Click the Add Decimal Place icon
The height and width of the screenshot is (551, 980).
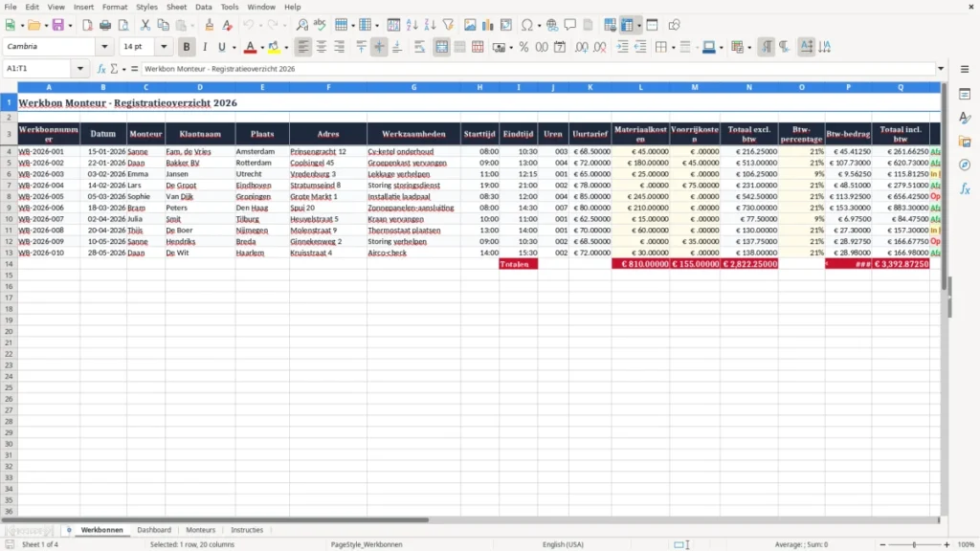tap(581, 47)
